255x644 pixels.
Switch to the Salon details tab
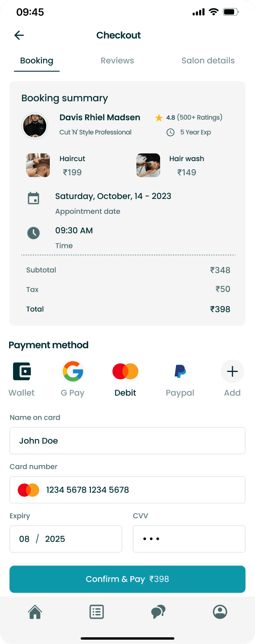click(208, 61)
